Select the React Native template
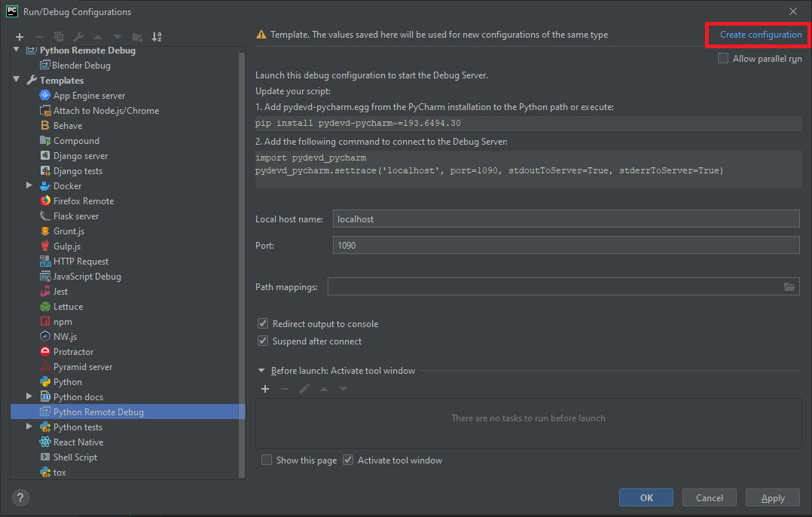812x517 pixels. pos(78,442)
